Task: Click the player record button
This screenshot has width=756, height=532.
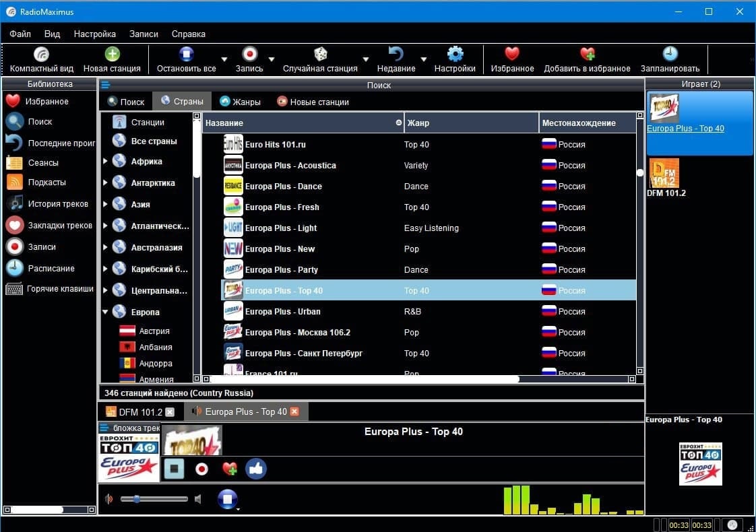Action: click(x=201, y=469)
